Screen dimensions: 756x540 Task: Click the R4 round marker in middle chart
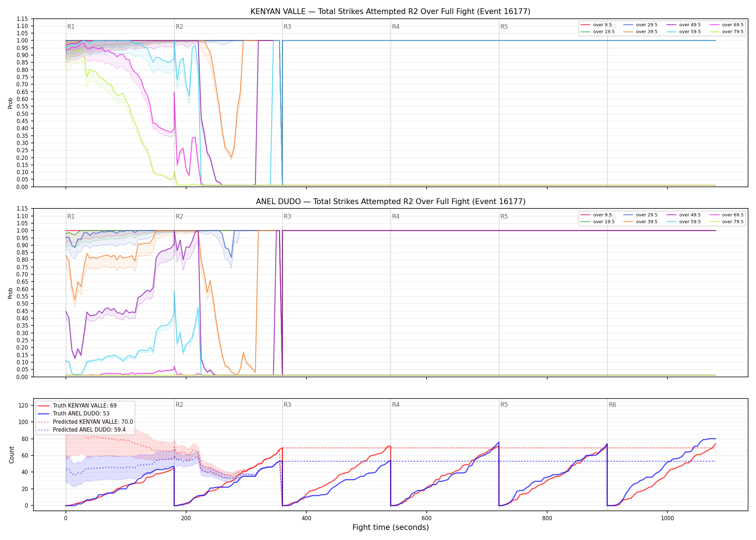pos(396,216)
